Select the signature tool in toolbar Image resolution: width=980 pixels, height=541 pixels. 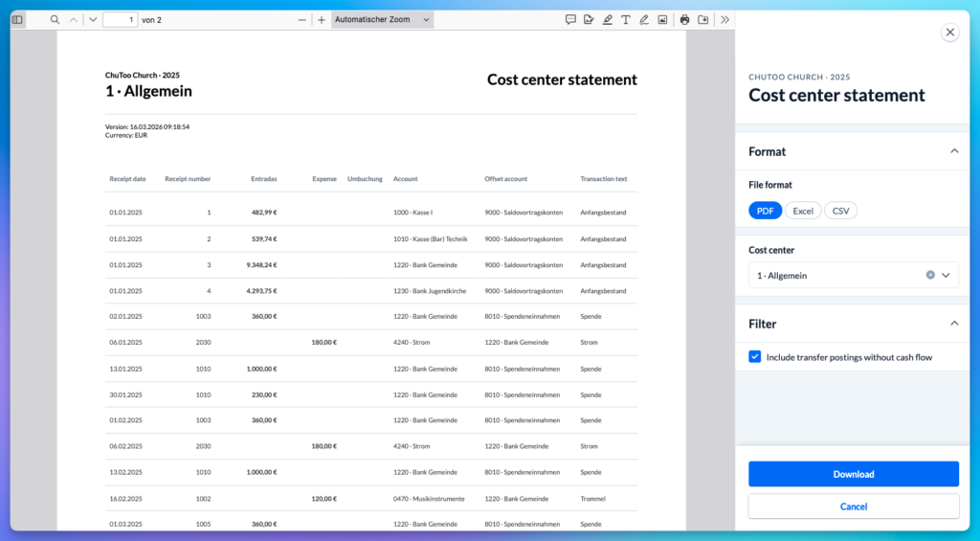589,20
